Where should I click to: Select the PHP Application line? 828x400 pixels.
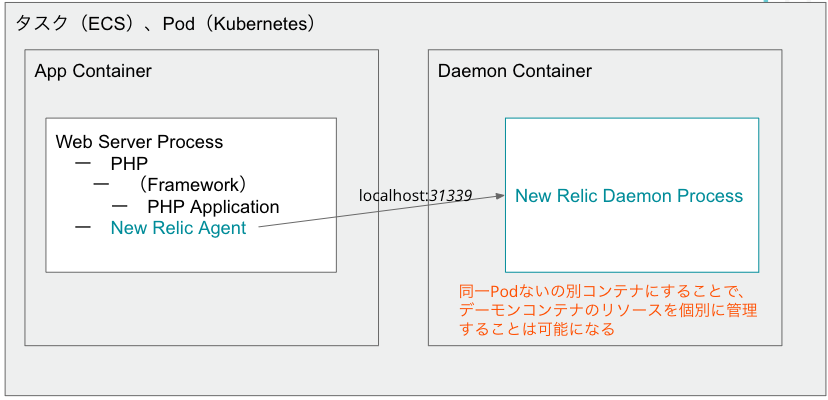[x=213, y=207]
